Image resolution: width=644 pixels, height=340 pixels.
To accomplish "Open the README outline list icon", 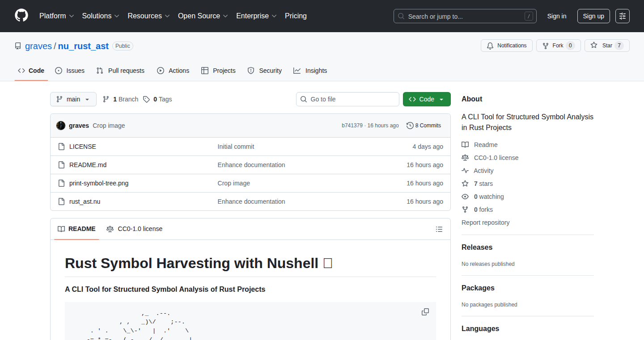I will pyautogui.click(x=439, y=229).
